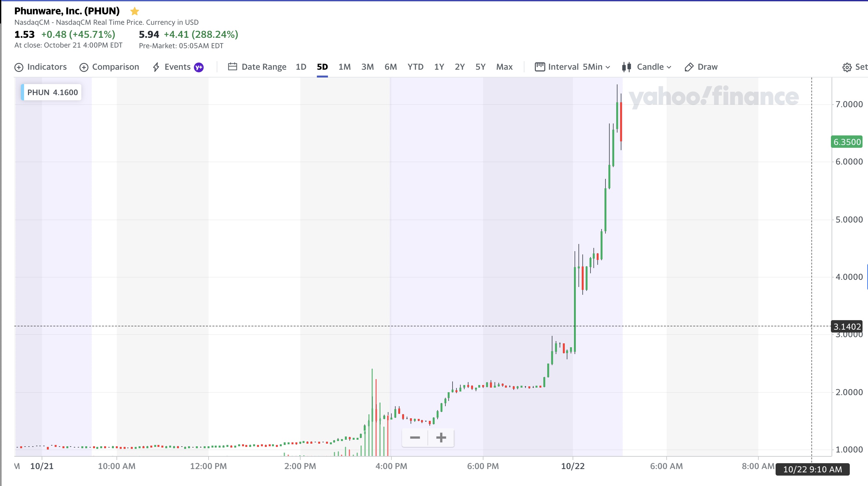Select the 5Y range button
Screen dimensions: 868x486
coord(480,67)
